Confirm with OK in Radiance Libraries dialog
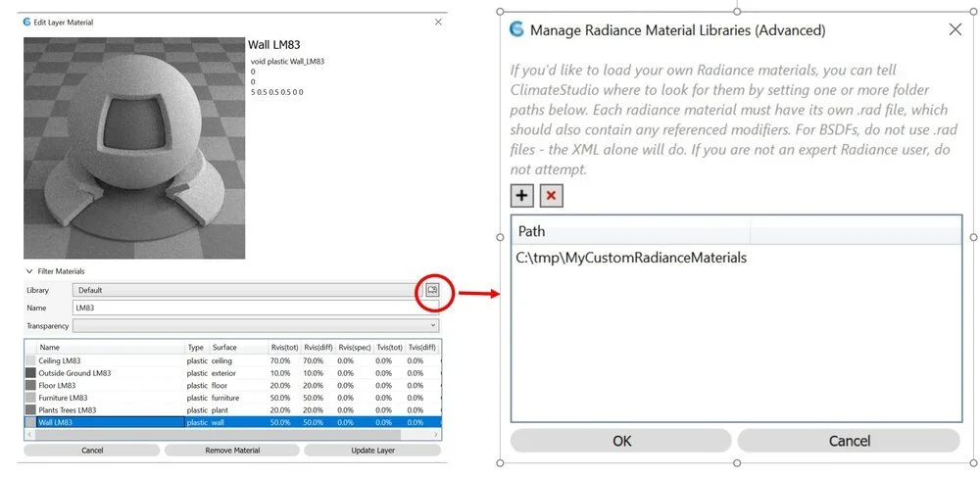The image size is (980, 477). [x=621, y=441]
